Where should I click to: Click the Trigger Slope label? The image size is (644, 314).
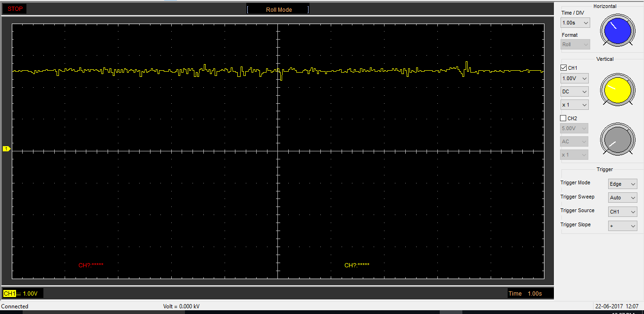click(x=576, y=224)
